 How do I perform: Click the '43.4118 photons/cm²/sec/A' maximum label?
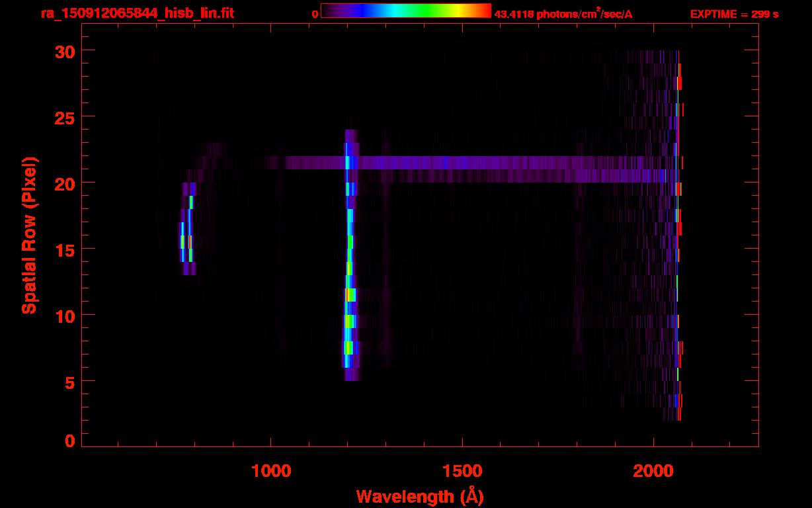563,14
